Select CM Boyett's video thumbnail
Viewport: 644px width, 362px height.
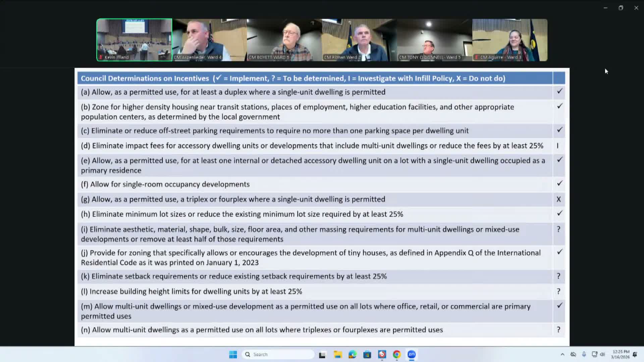[283, 40]
